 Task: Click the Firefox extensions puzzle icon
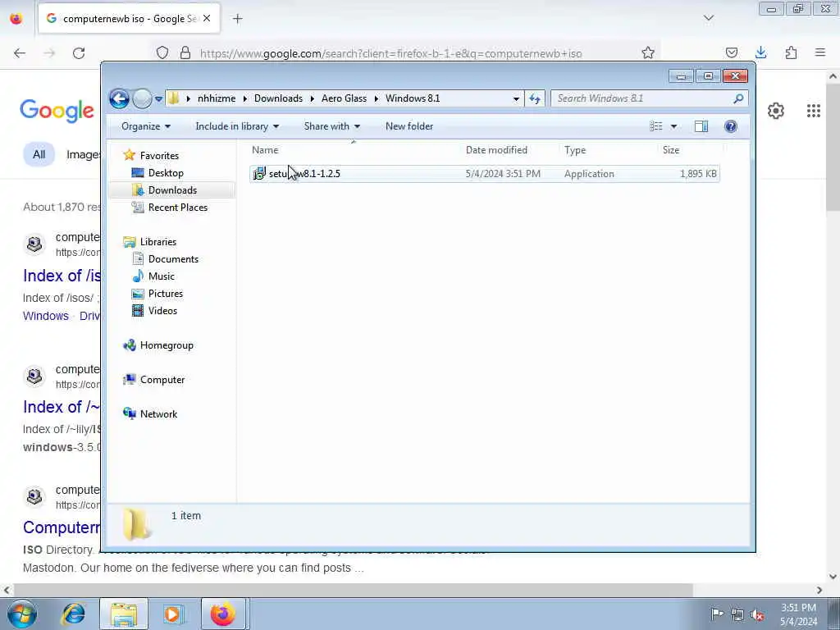(791, 52)
